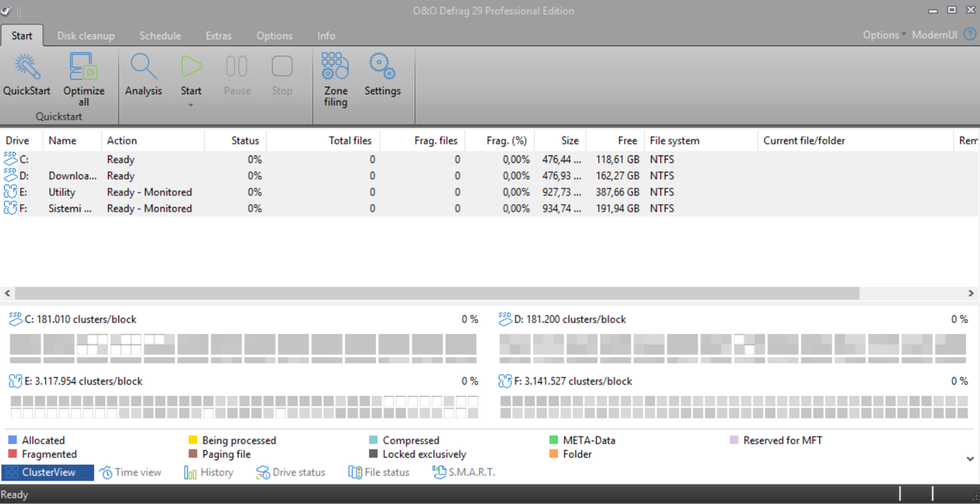The height and width of the screenshot is (504, 980).
Task: Open the Start button dropdown arrow
Action: point(191,105)
